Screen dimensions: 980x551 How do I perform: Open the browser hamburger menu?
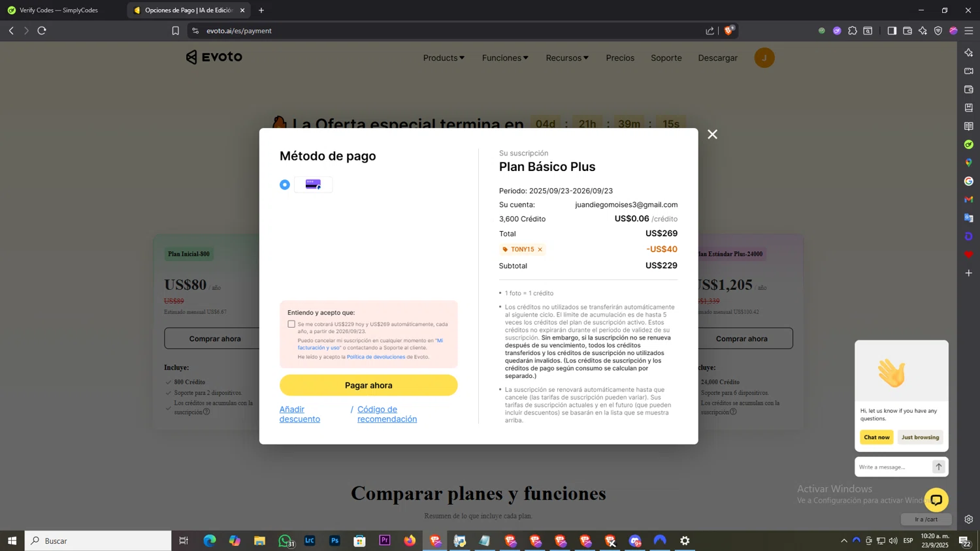click(x=969, y=31)
